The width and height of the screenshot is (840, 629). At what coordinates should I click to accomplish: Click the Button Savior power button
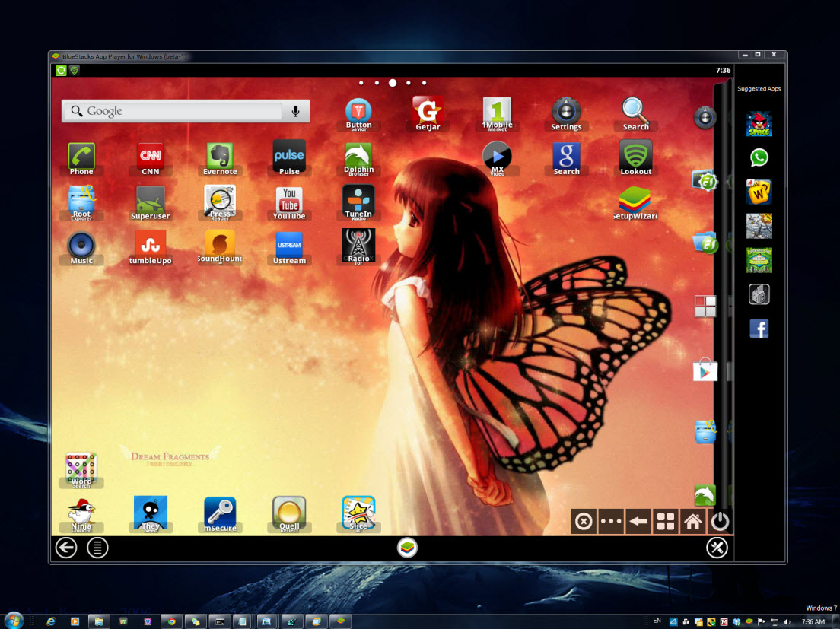tap(720, 522)
